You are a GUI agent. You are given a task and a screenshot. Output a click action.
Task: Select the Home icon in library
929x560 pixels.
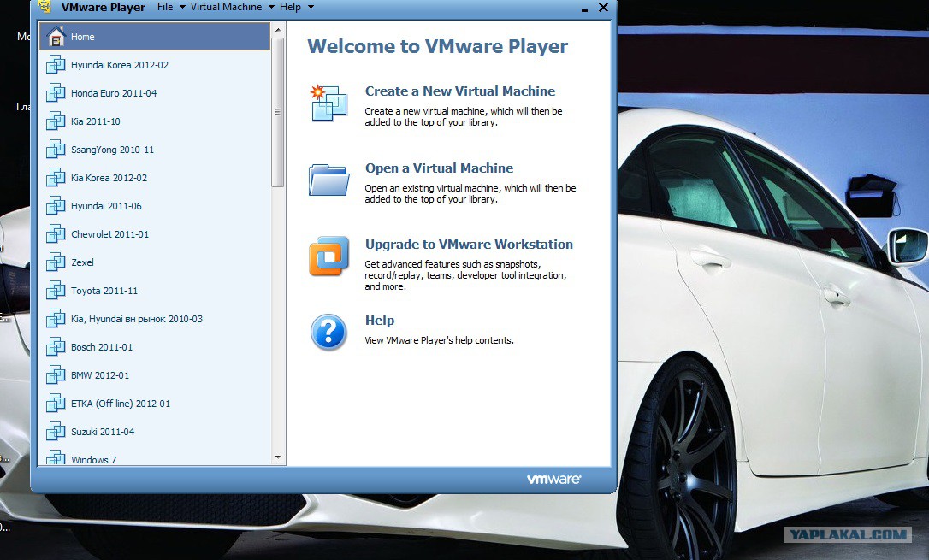coord(56,37)
